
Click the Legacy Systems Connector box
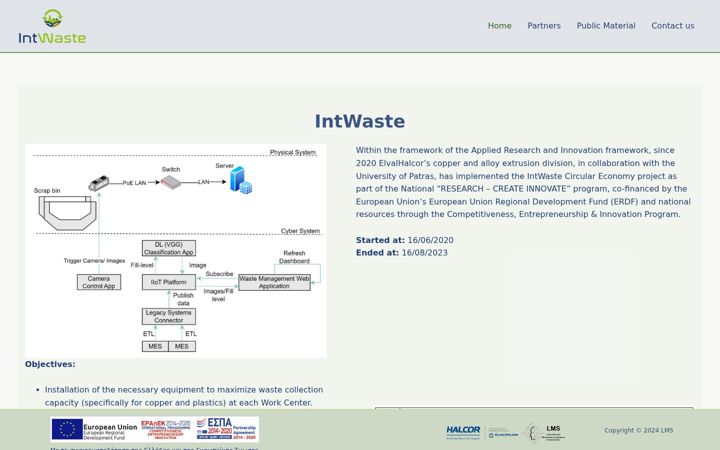pos(169,316)
